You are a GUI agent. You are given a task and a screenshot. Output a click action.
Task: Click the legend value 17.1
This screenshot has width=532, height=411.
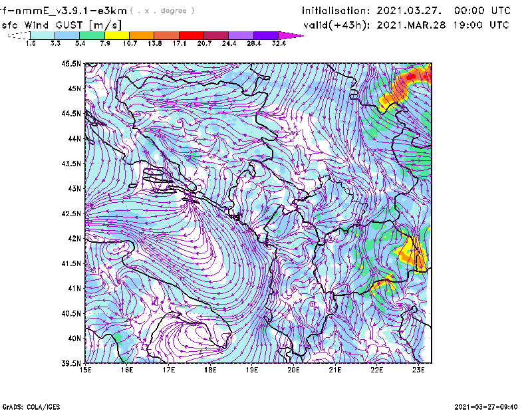tap(180, 43)
